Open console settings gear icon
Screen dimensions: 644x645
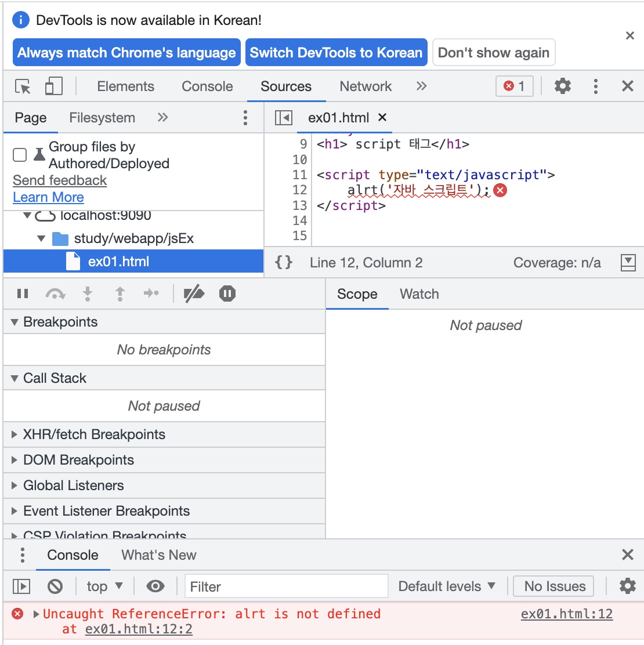point(628,586)
